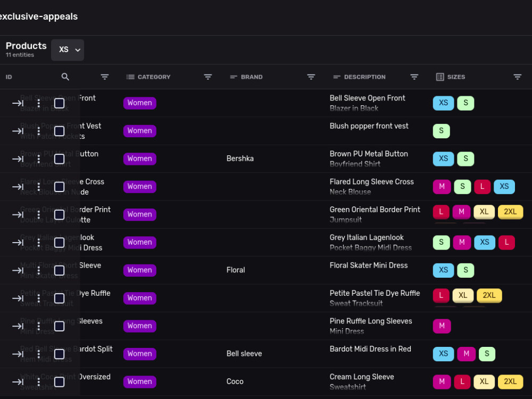Select the Brown PU Metal Button checkbox
Image resolution: width=532 pixels, height=399 pixels.
click(60, 159)
